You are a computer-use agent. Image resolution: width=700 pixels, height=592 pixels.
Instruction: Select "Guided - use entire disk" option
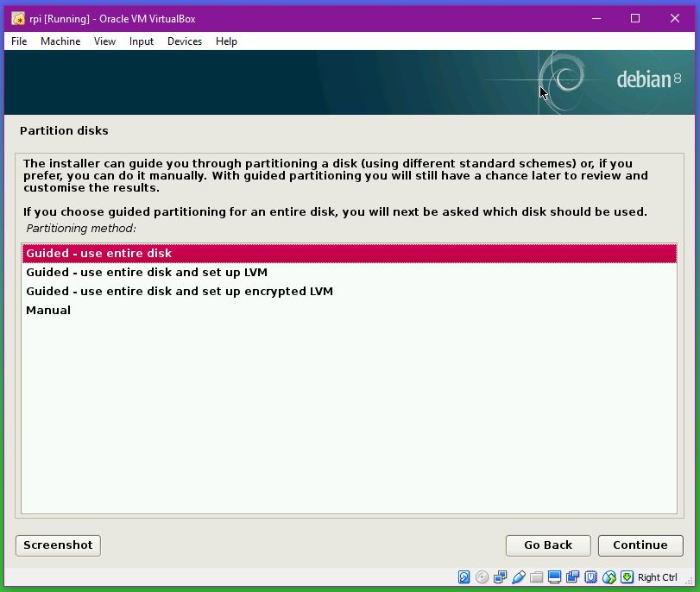coord(98,254)
